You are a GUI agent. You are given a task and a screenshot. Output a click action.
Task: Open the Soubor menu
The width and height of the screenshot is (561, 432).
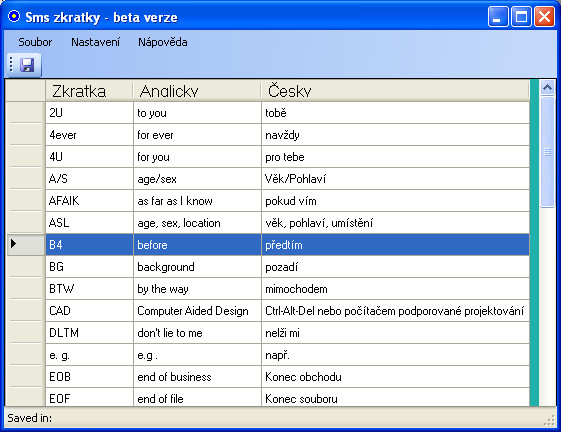tap(35, 42)
